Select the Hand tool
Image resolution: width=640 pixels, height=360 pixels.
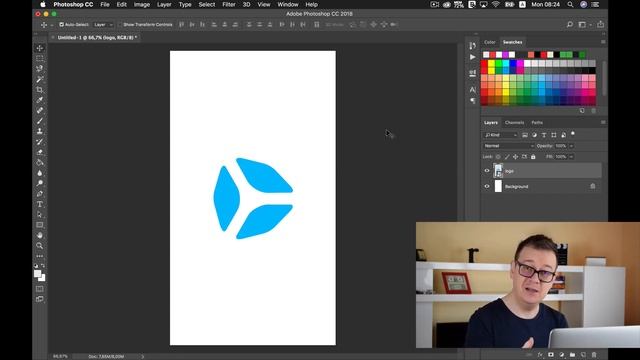[40, 235]
